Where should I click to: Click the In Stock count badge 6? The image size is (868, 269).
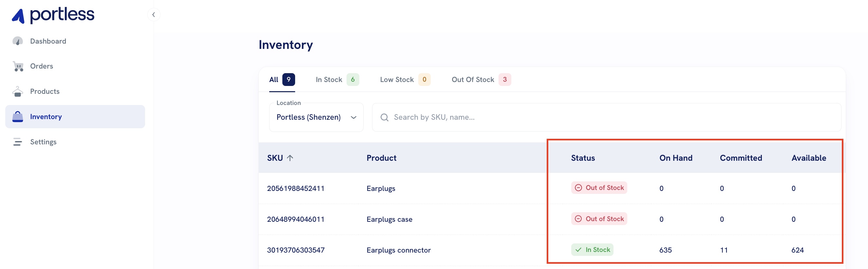(353, 79)
